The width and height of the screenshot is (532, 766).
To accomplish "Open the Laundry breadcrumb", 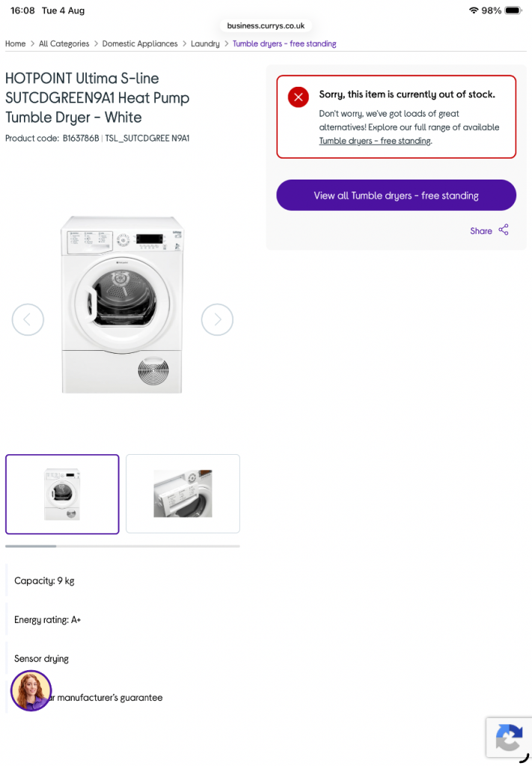I will pyautogui.click(x=205, y=43).
